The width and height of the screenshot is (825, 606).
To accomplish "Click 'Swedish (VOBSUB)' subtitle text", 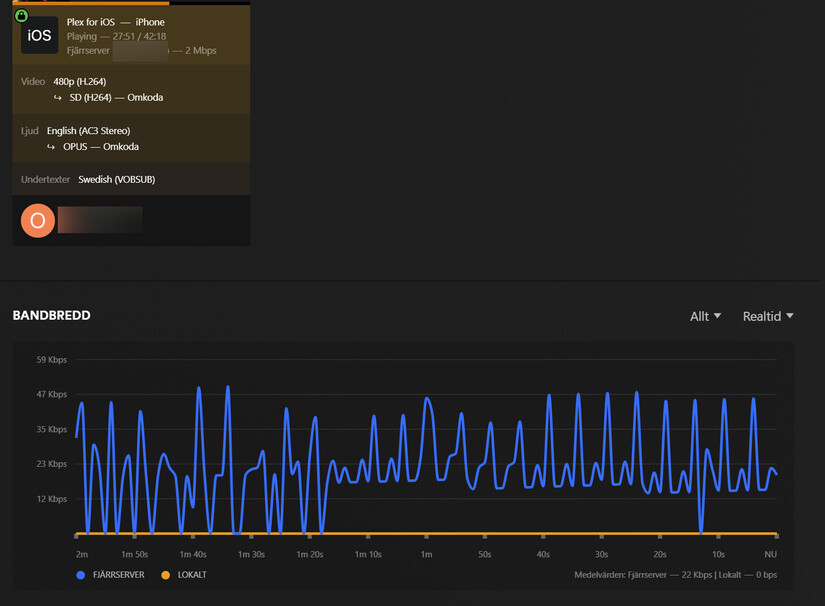I will 117,179.
